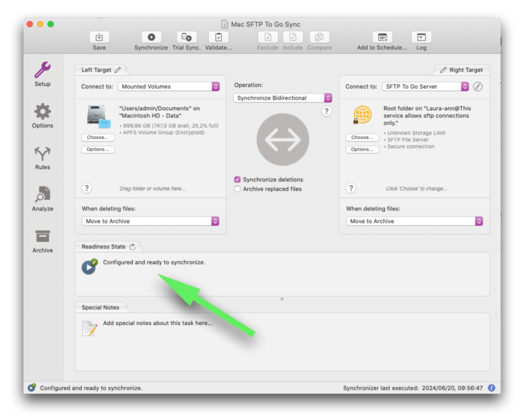Click the Mac SFTP To Go Sync title
The height and width of the screenshot is (420, 520).
pos(266,24)
